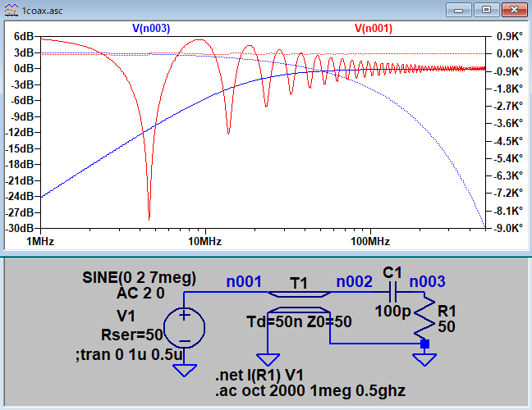
Task: Click the SINE(0 2 7meg) source value
Action: coord(139,278)
